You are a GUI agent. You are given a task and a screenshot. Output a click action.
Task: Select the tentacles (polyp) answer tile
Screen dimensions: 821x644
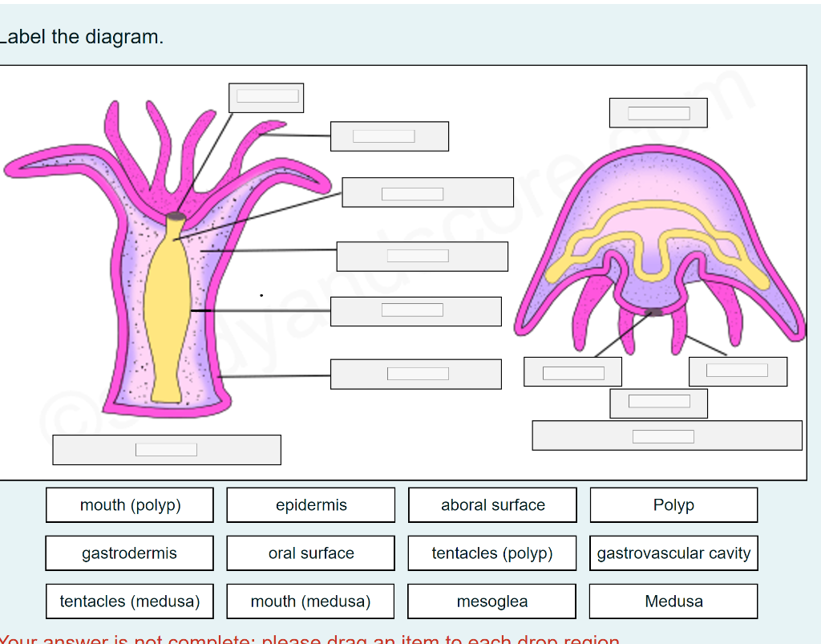(x=492, y=553)
